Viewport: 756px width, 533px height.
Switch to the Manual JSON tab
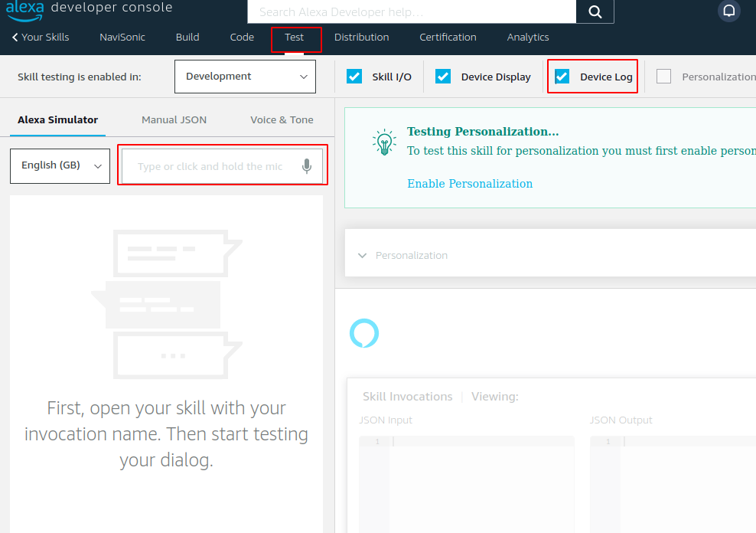pyautogui.click(x=174, y=119)
